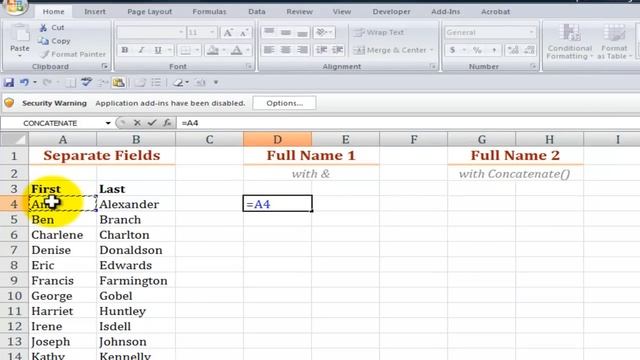This screenshot has width=640, height=360.
Task: Expand the Name Box dropdown arrow
Action: pyautogui.click(x=108, y=123)
